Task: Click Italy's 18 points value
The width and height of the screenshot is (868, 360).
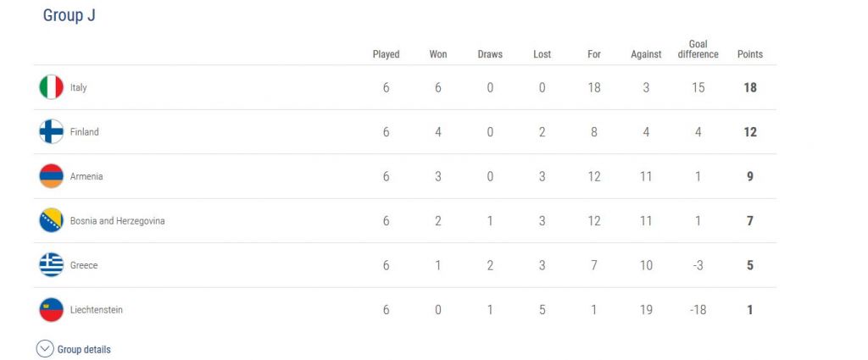Action: point(750,88)
